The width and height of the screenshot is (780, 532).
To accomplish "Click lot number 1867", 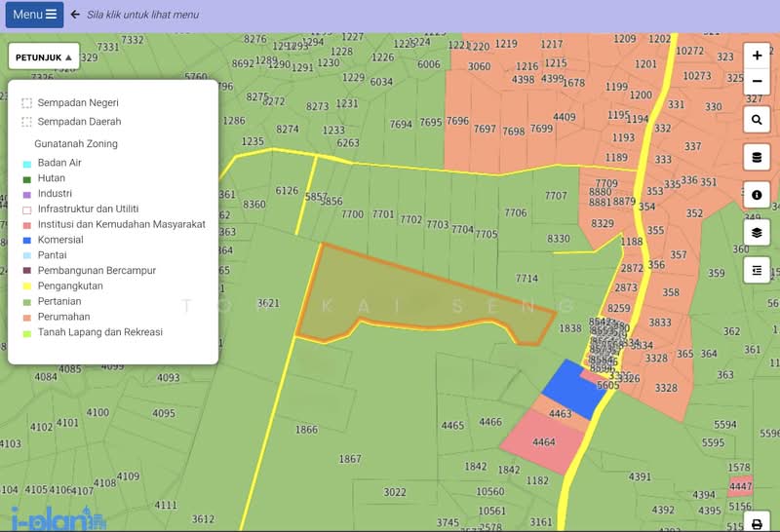I will 350,459.
